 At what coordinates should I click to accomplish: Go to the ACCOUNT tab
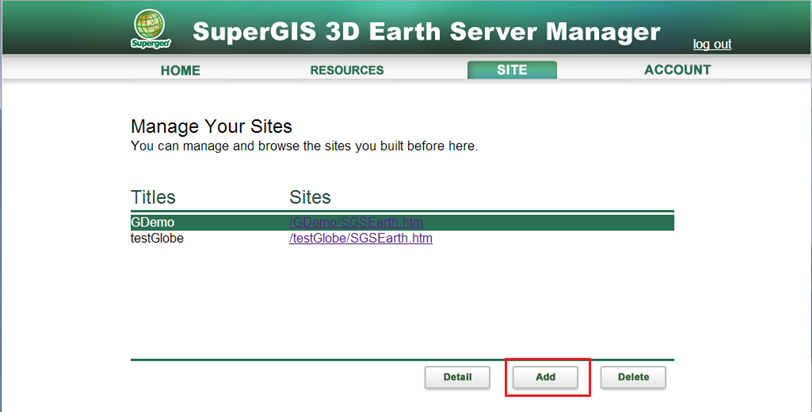pyautogui.click(x=677, y=70)
